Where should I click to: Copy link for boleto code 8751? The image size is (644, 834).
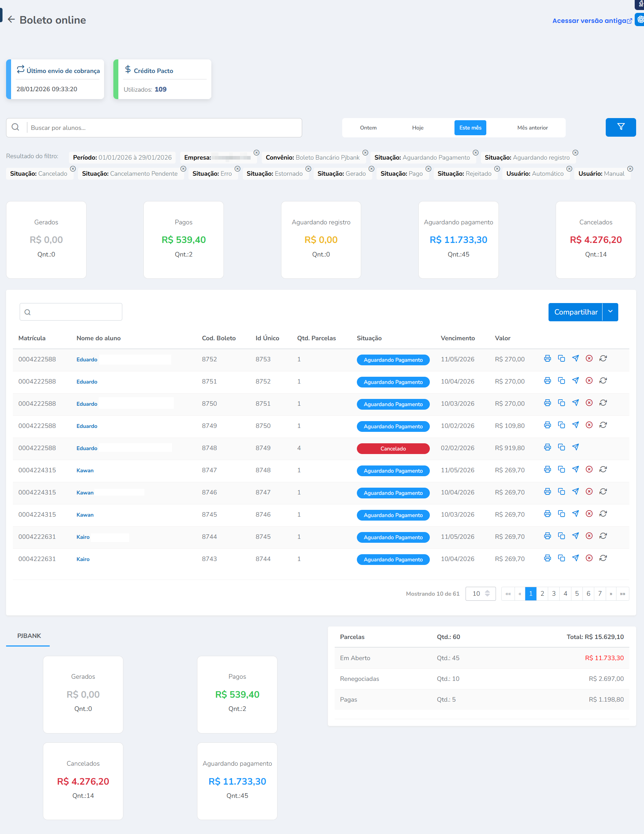coord(561,381)
